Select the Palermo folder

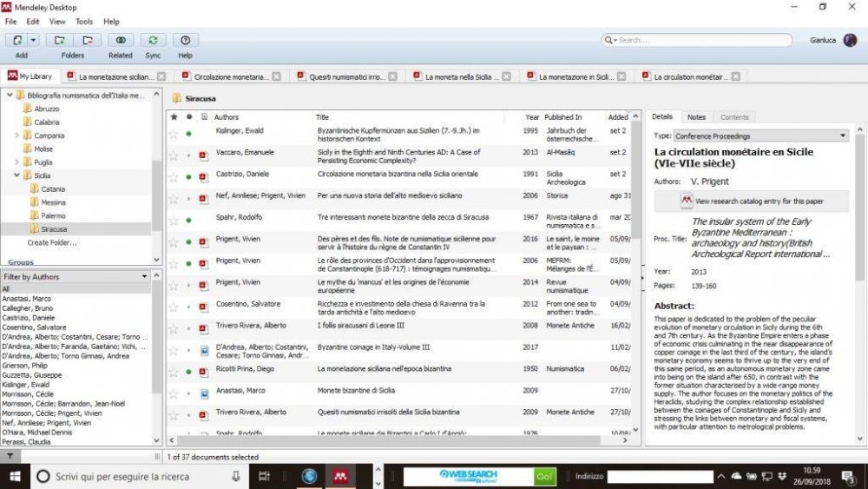pyautogui.click(x=53, y=215)
